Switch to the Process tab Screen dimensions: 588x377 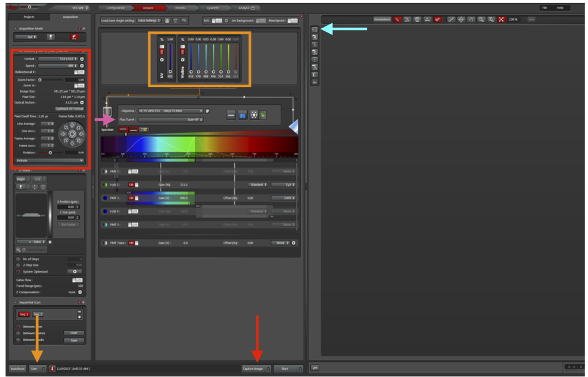point(180,8)
